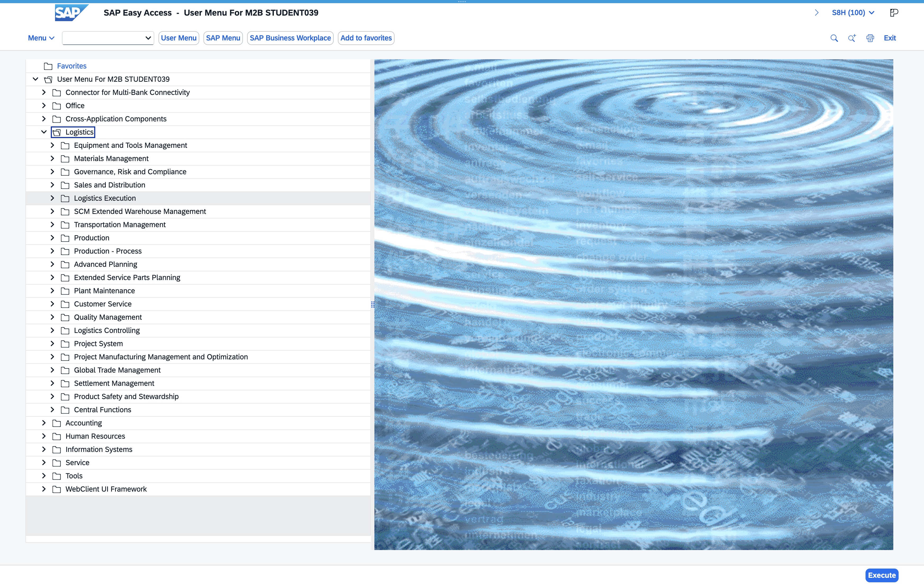Open the layout options icon top right
Image resolution: width=924 pixels, height=586 pixels.
tap(894, 13)
